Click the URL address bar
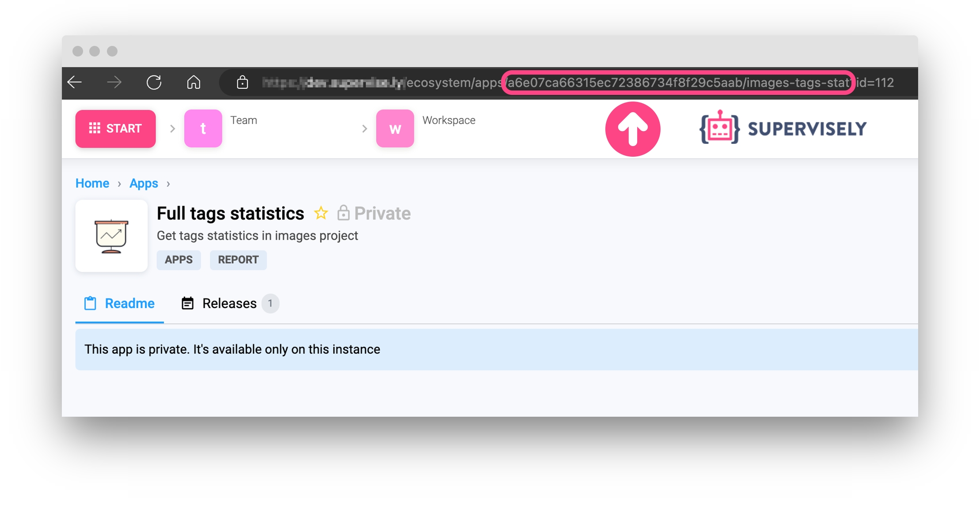Image resolution: width=980 pixels, height=505 pixels. (568, 83)
